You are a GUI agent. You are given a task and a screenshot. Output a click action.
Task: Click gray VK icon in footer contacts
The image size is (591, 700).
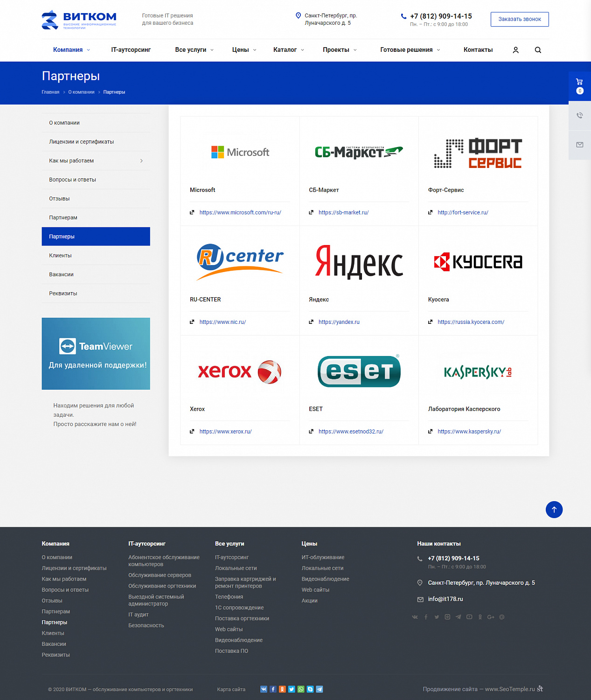pyautogui.click(x=415, y=617)
